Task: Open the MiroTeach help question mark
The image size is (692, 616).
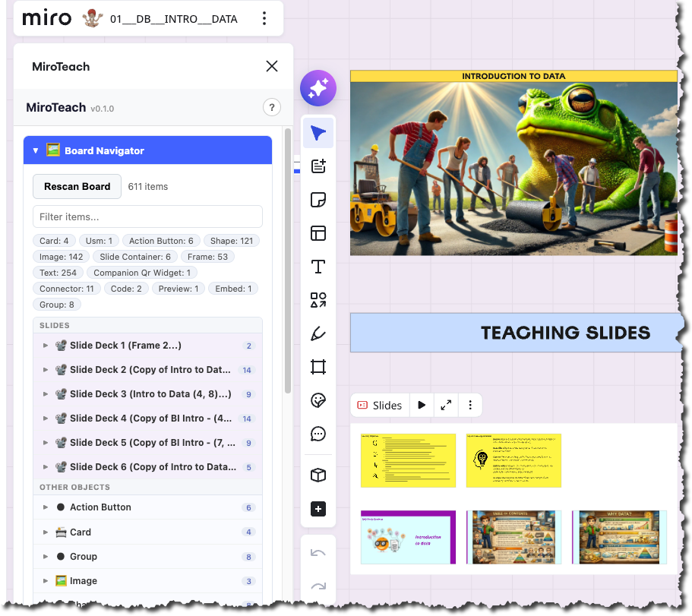Action: click(272, 107)
